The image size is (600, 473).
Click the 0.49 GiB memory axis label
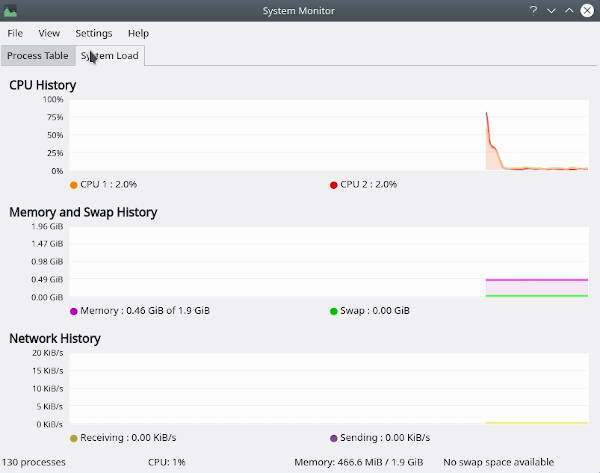(47, 279)
